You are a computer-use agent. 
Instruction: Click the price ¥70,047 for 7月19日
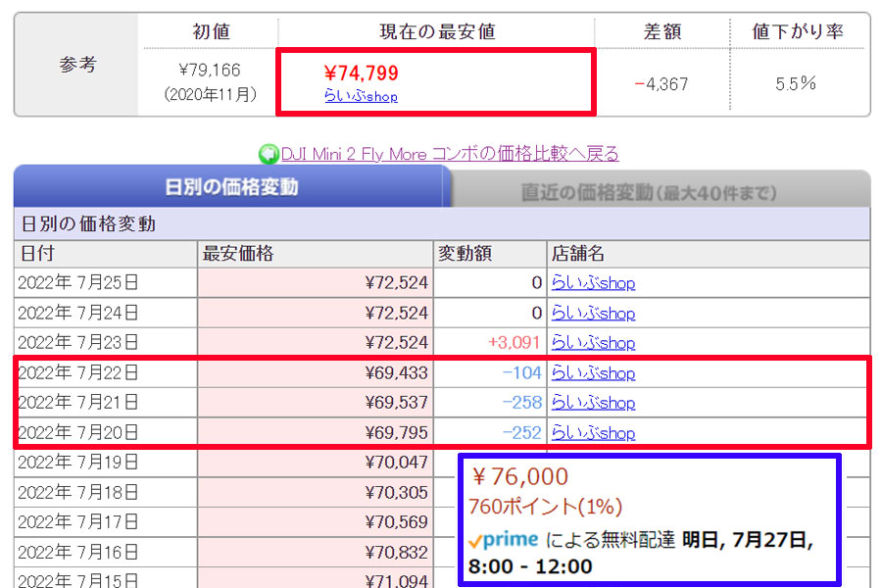coord(397,463)
